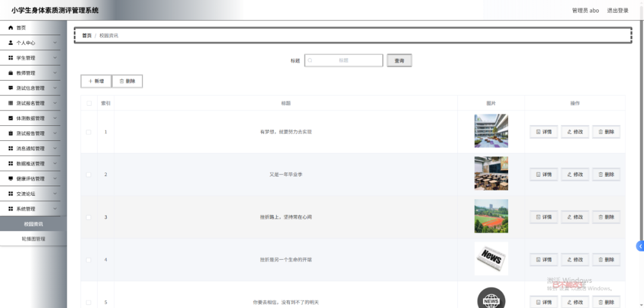Click the grid icon next to 交流论坛

11,193
